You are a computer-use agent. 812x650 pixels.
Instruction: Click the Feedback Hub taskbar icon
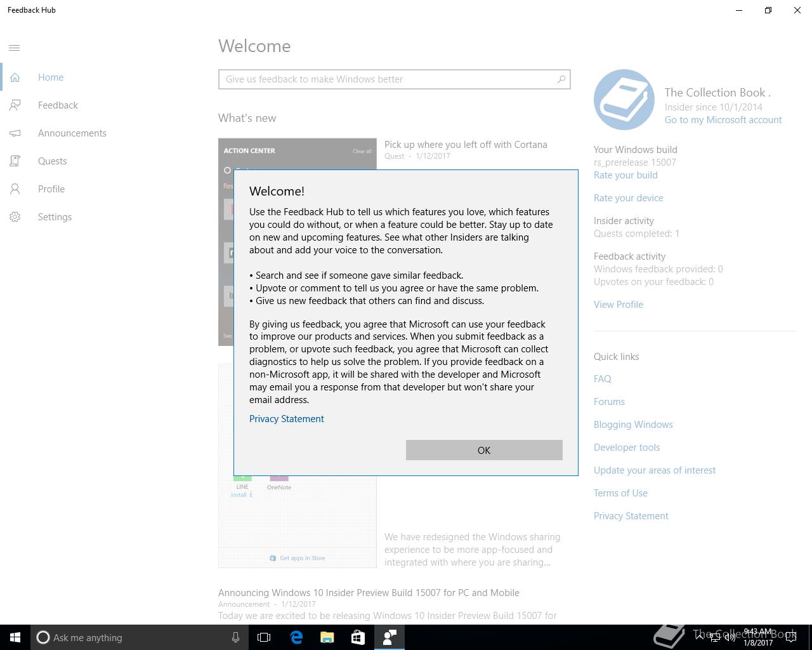[x=389, y=637]
